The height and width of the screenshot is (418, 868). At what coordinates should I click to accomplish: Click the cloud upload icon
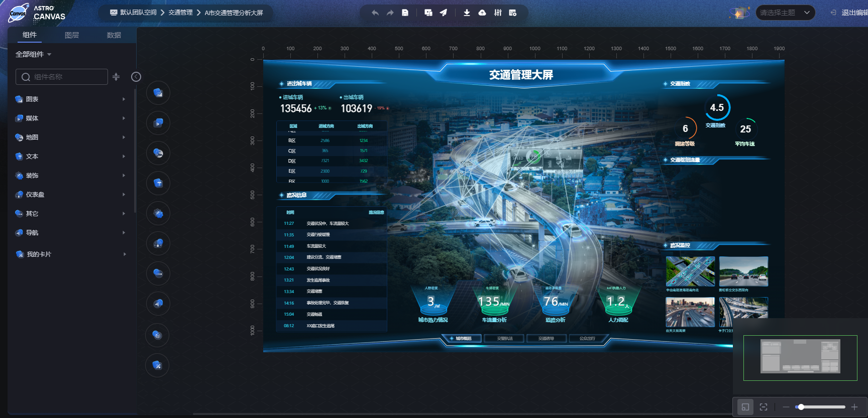point(482,13)
